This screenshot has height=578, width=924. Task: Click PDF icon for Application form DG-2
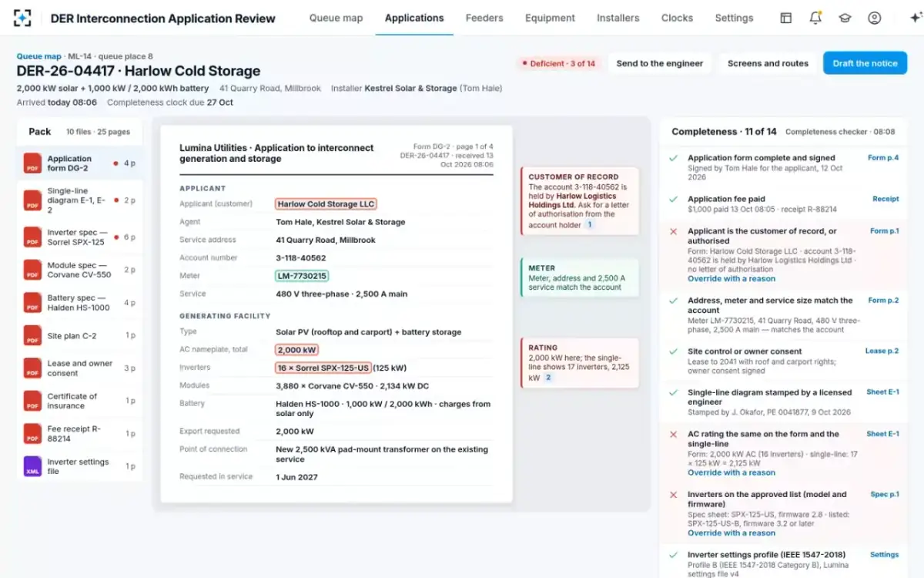pos(32,163)
